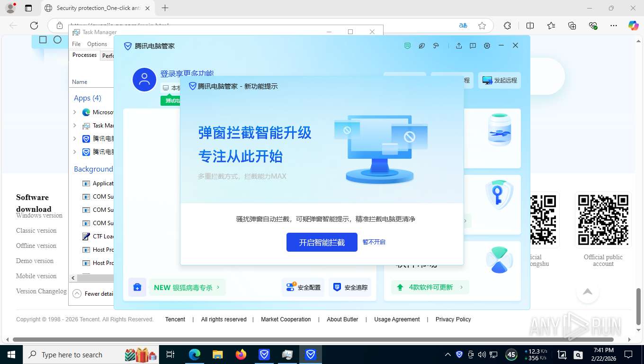The height and width of the screenshot is (364, 644).
Task: Add page to favorites with star icon
Action: click(x=482, y=26)
